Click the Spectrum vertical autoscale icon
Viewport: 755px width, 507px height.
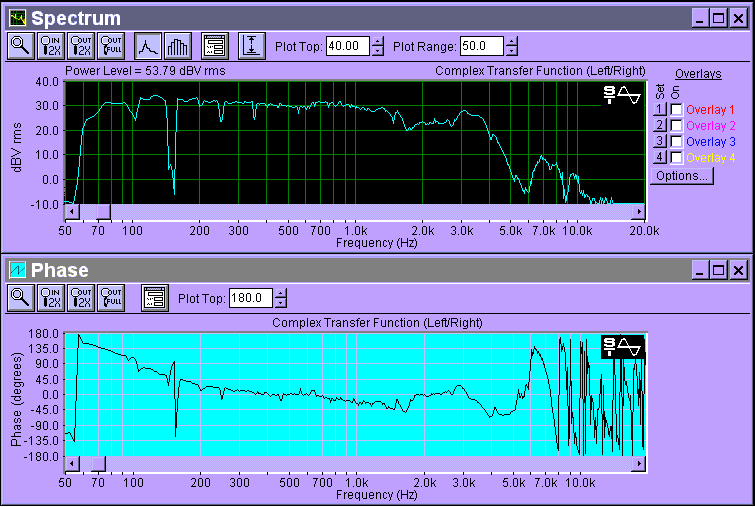[251, 45]
